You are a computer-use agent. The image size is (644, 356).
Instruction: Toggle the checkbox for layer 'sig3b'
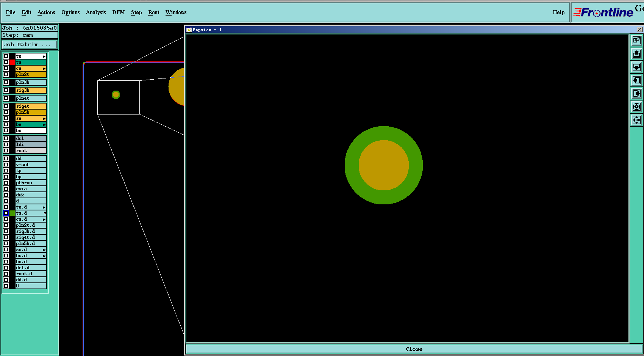coord(6,90)
